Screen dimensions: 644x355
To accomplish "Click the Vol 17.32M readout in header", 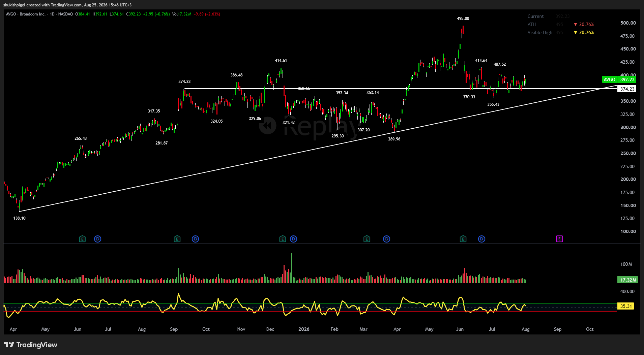I will 182,14.
